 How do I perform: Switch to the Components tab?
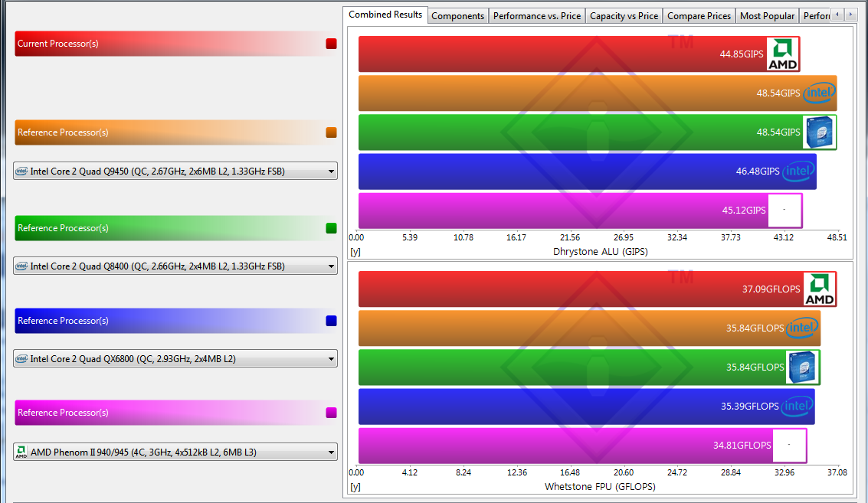(x=457, y=16)
